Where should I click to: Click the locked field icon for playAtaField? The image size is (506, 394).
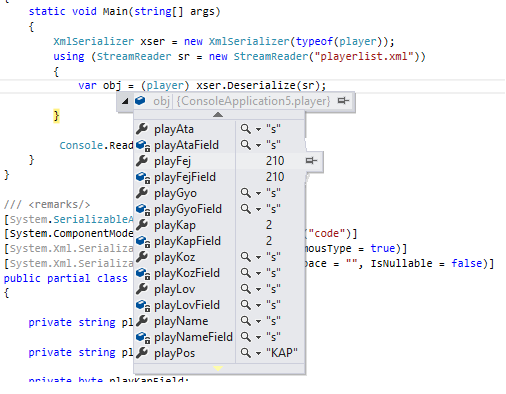pyautogui.click(x=143, y=145)
